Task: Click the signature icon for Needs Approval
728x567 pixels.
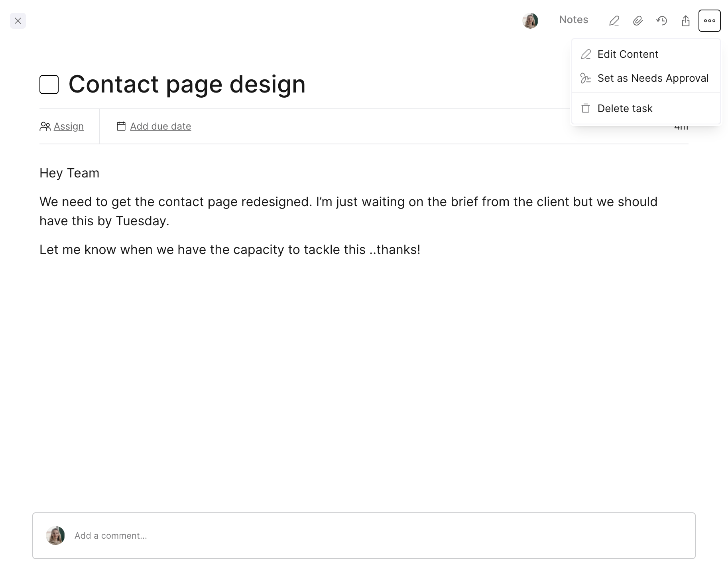Action: [x=586, y=78]
